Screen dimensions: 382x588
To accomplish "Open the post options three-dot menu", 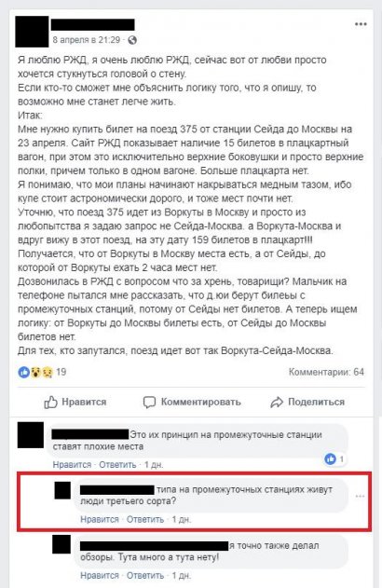I will (361, 24).
